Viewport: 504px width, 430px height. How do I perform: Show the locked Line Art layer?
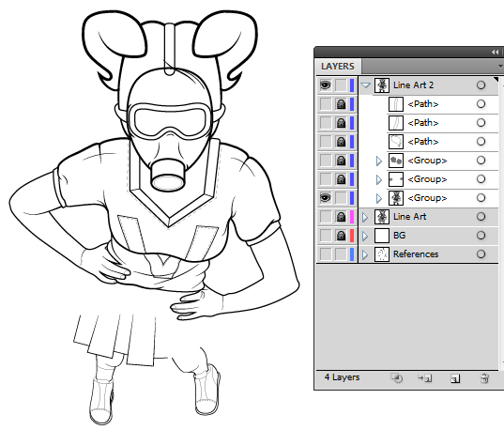click(x=326, y=217)
